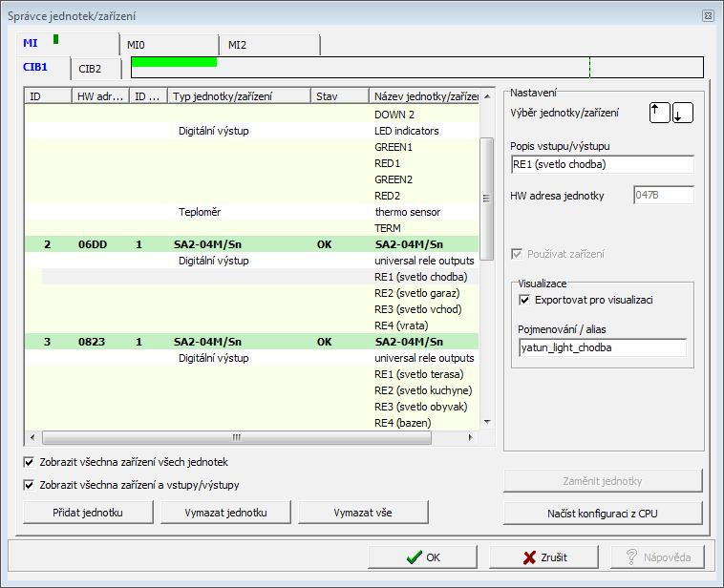Open the CIB2 tab
Screen dimensions: 724x588
coord(96,69)
